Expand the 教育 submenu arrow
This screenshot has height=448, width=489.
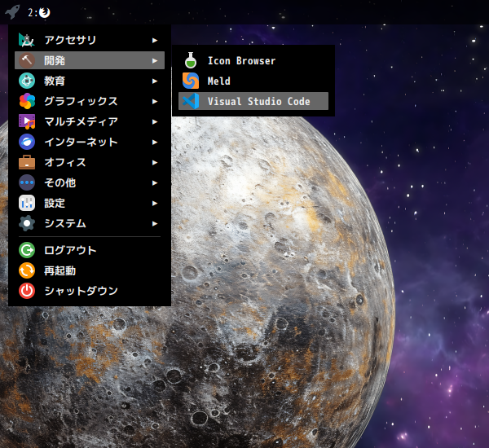[155, 81]
